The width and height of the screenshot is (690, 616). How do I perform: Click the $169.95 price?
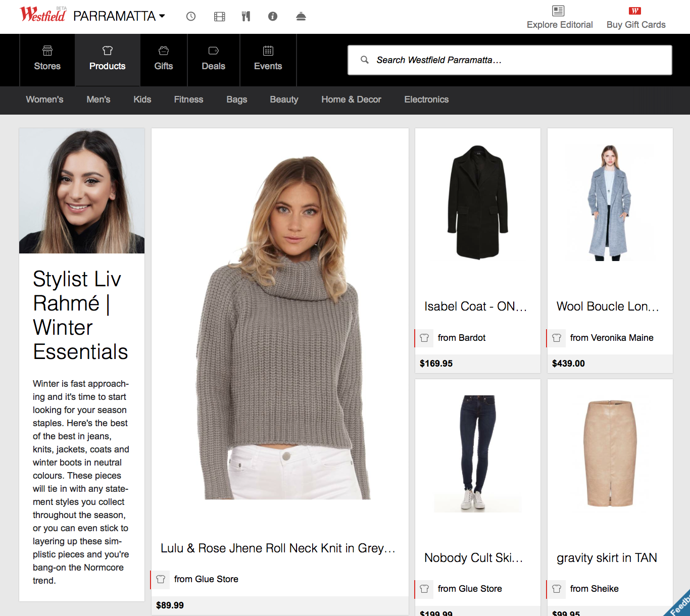coord(436,364)
